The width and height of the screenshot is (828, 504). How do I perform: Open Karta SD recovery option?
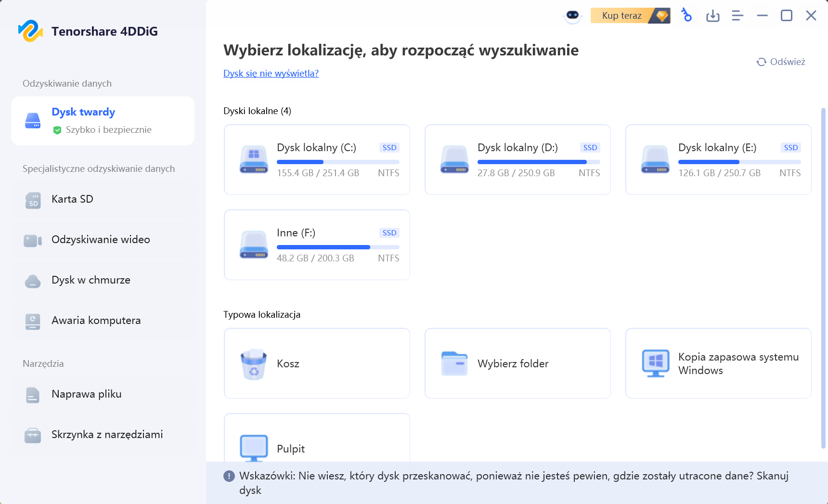click(x=103, y=199)
